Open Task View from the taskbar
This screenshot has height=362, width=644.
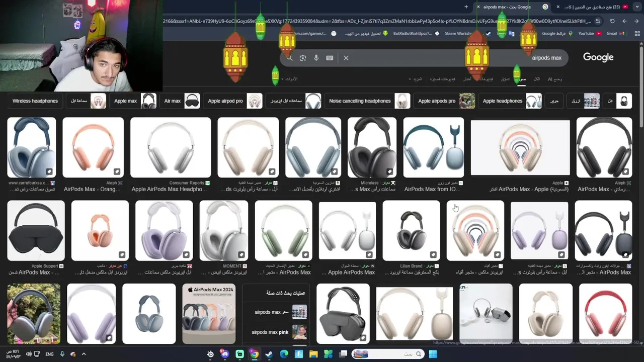(343, 354)
